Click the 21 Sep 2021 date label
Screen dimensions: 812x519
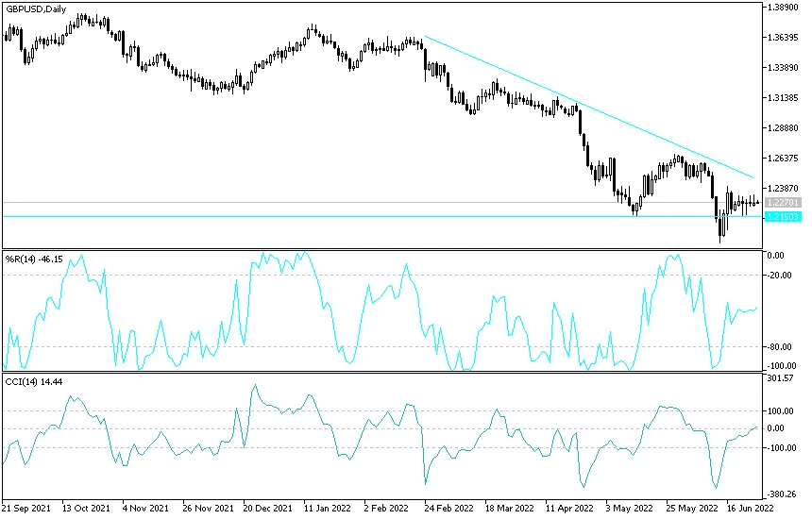pos(26,508)
